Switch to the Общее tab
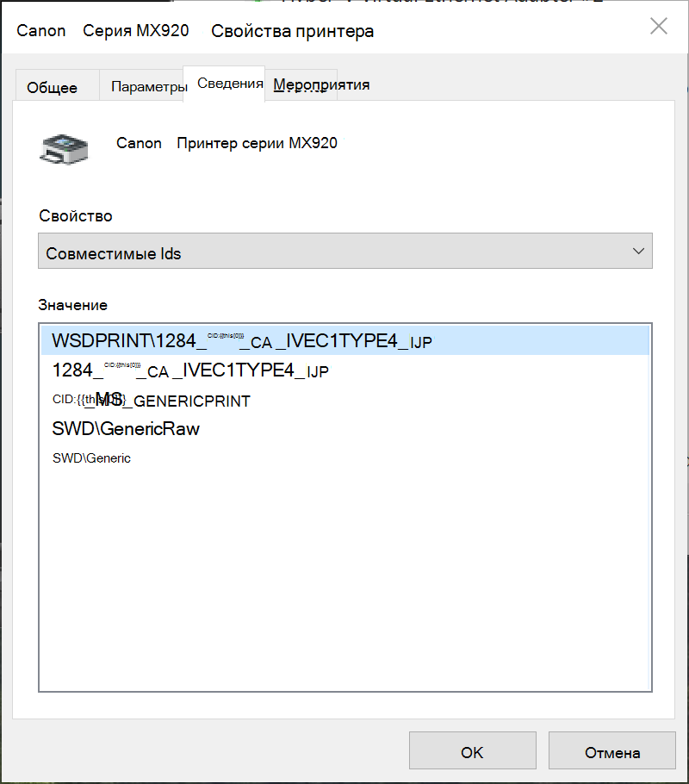Image resolution: width=689 pixels, height=784 pixels. click(x=52, y=87)
